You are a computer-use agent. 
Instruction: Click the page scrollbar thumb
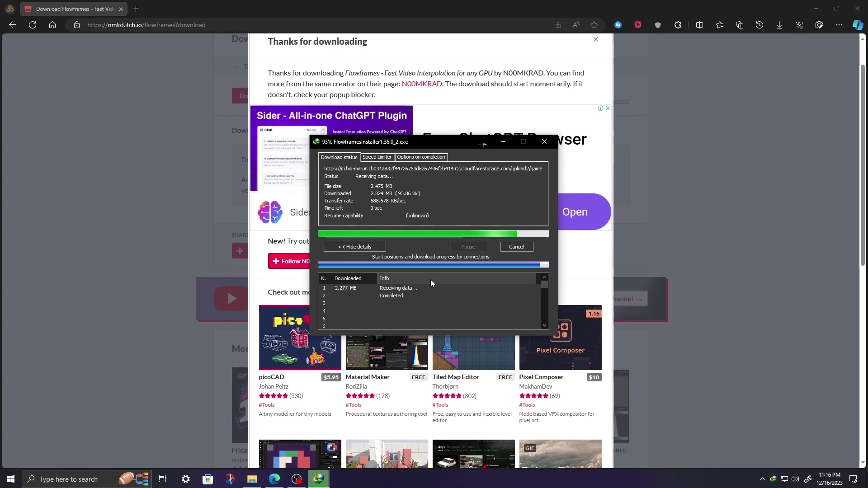[x=863, y=165]
